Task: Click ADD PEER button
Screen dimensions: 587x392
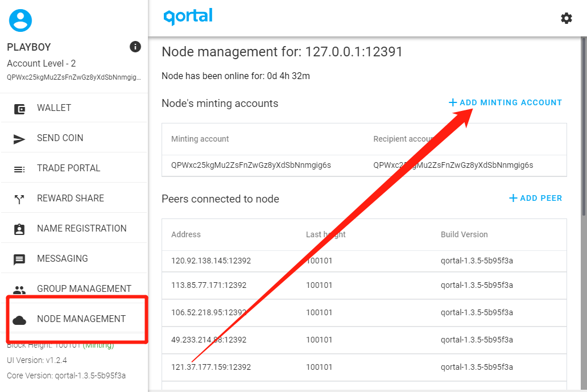Action: 536,198
